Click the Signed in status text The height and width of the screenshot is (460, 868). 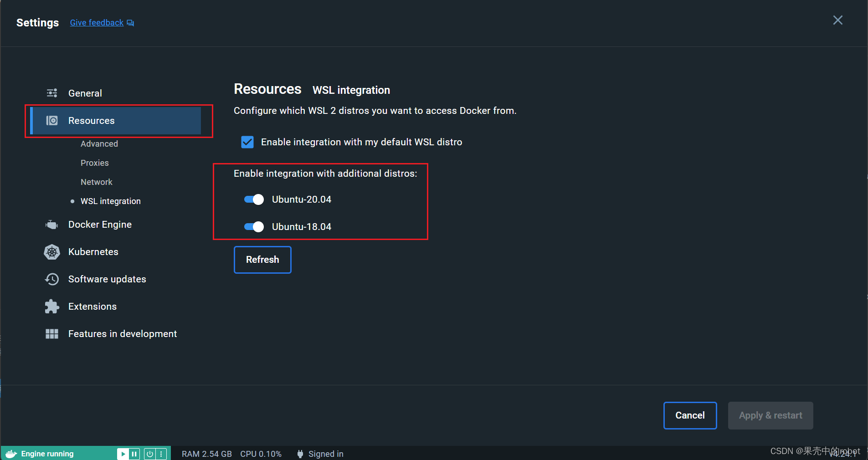coord(326,454)
